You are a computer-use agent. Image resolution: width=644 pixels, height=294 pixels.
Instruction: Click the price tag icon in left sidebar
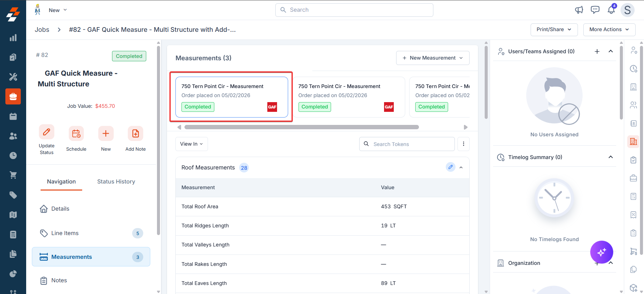click(x=13, y=195)
